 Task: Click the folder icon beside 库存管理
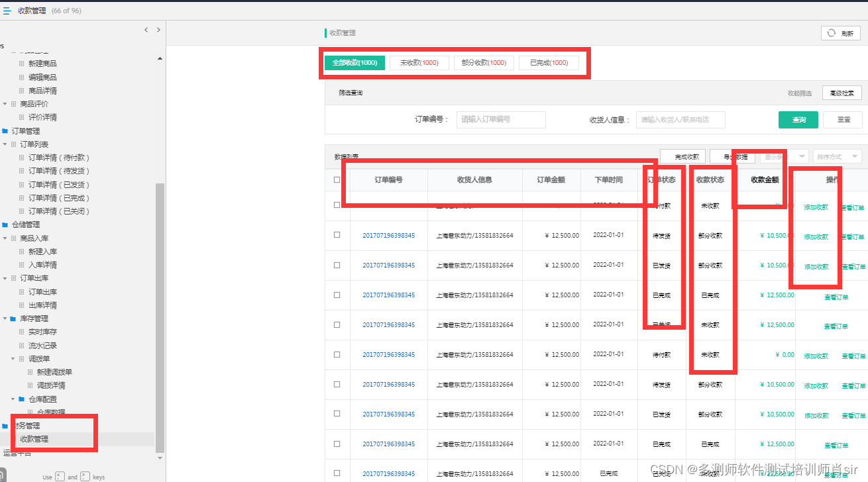pyautogui.click(x=13, y=318)
